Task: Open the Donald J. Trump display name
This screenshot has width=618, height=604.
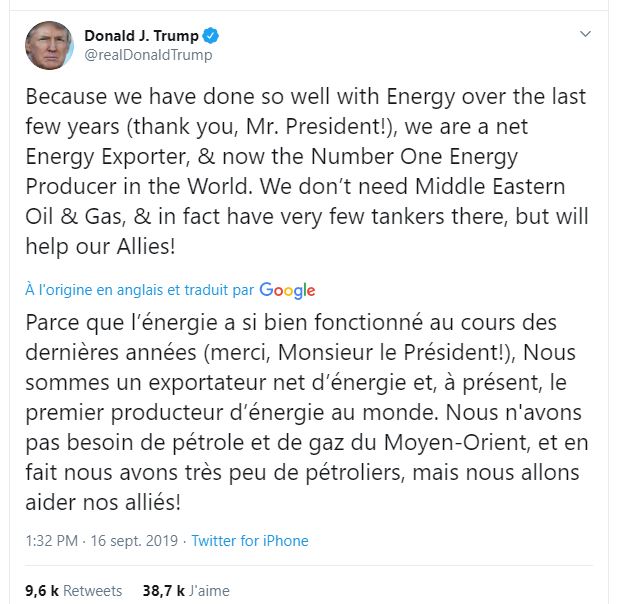Action: (x=141, y=36)
